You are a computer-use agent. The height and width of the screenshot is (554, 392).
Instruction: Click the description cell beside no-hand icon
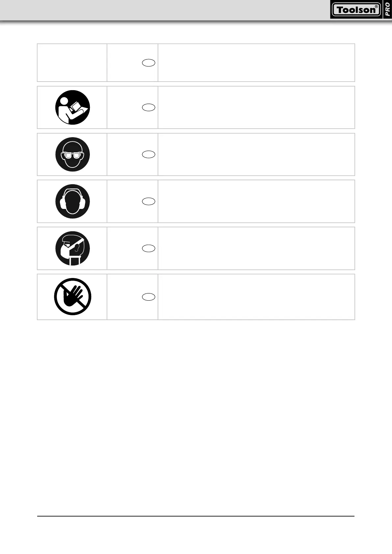point(256,297)
